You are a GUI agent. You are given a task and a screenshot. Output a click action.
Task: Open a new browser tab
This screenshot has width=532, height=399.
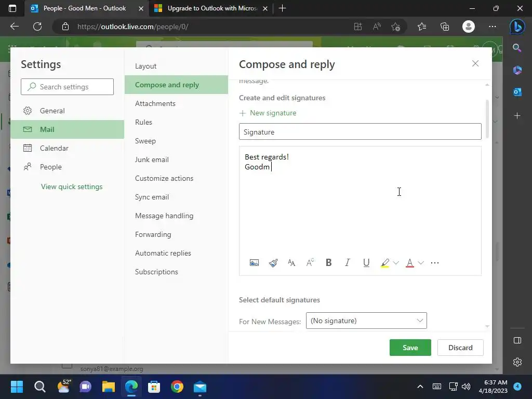coord(282,8)
